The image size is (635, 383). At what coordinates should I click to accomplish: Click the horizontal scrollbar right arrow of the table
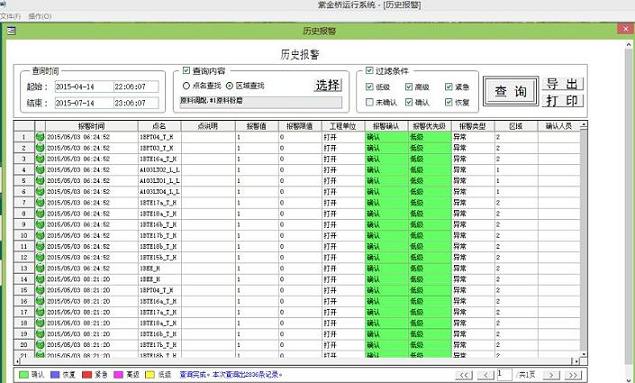pos(576,360)
